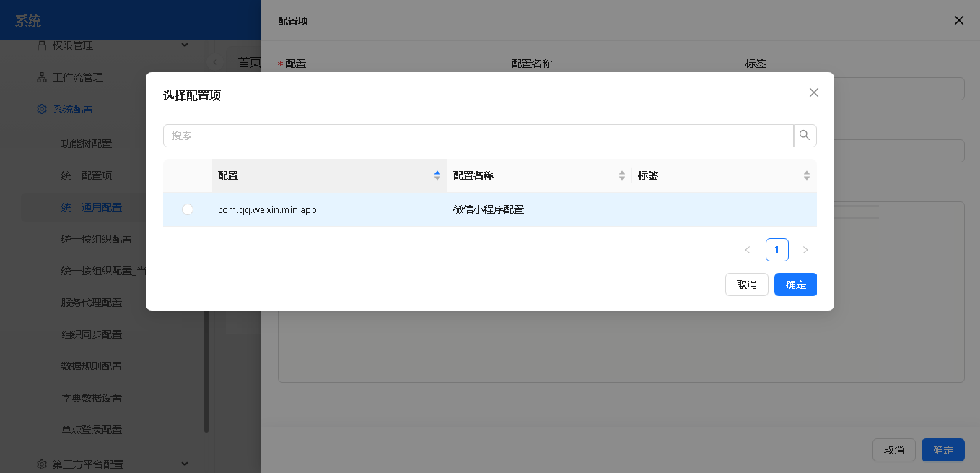Image resolution: width=980 pixels, height=473 pixels.
Task: Sort by the 标签 column arrows
Action: (807, 175)
